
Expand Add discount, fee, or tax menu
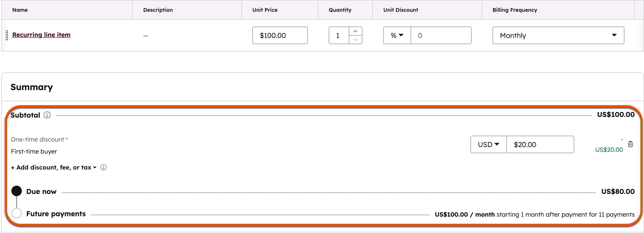coord(54,168)
